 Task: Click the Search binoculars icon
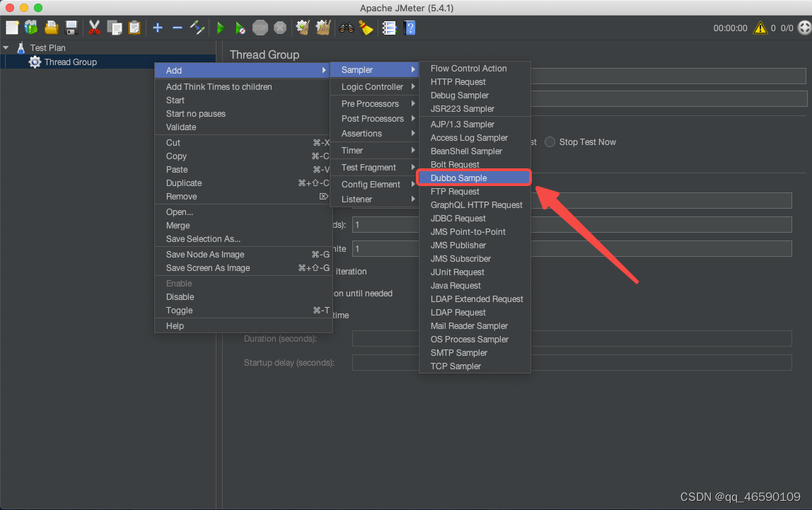pyautogui.click(x=347, y=28)
